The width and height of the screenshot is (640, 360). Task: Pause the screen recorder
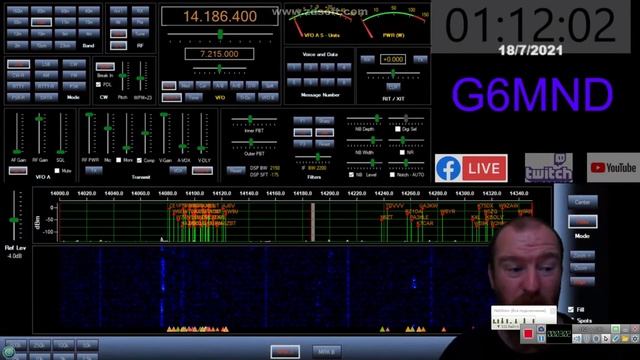[x=541, y=339]
